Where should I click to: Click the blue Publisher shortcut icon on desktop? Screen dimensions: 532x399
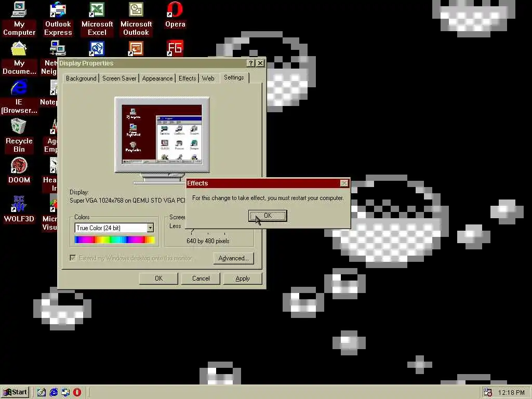tap(97, 48)
